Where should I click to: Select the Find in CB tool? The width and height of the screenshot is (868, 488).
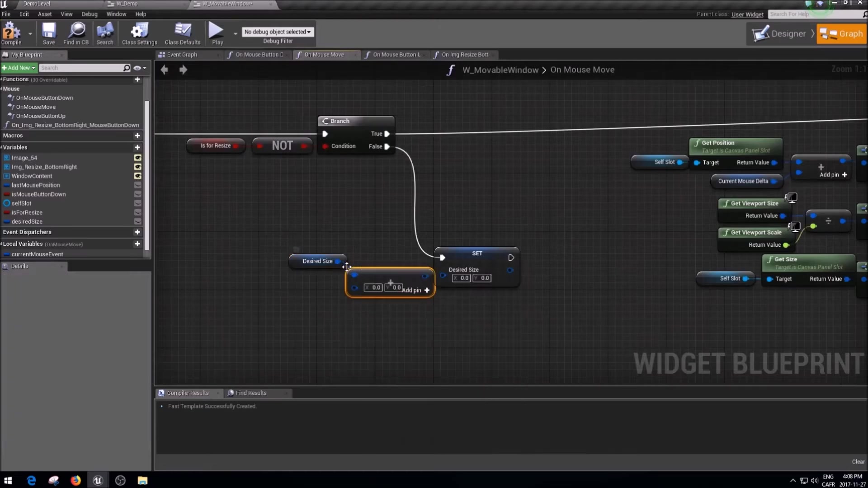pos(76,33)
